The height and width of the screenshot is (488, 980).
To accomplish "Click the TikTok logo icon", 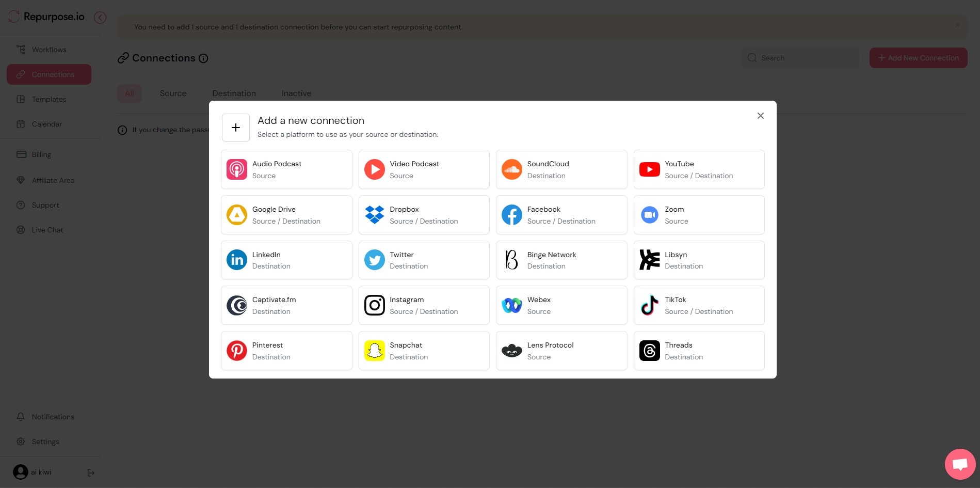I will pyautogui.click(x=650, y=305).
